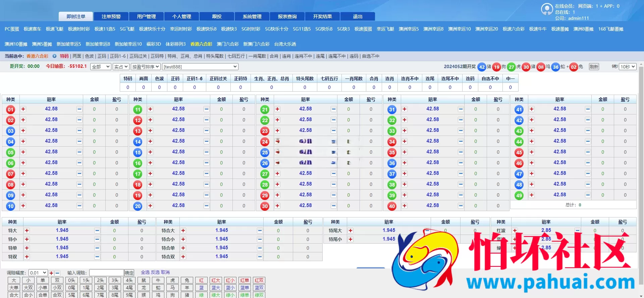The width and height of the screenshot is (644, 298).
Task: Open the [test888] user dropdown
Action: pyautogui.click(x=200, y=67)
